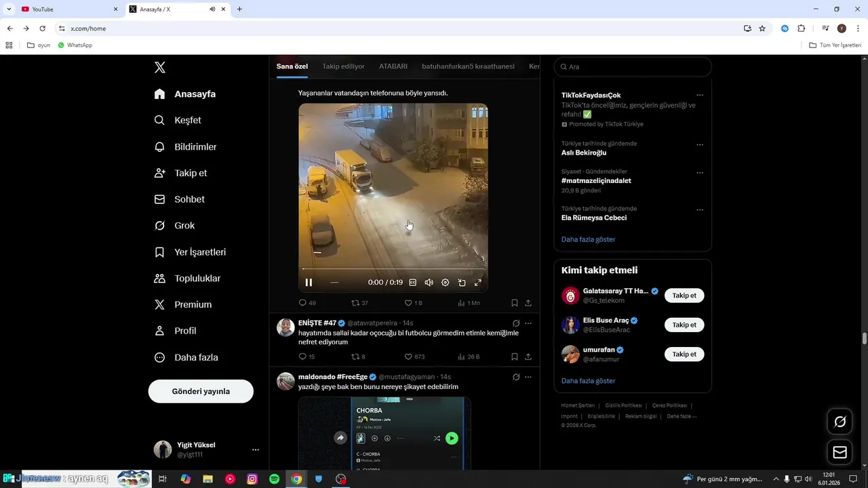868x488 pixels.
Task: Follow Galatasaray TT Ha... account
Action: click(x=684, y=296)
